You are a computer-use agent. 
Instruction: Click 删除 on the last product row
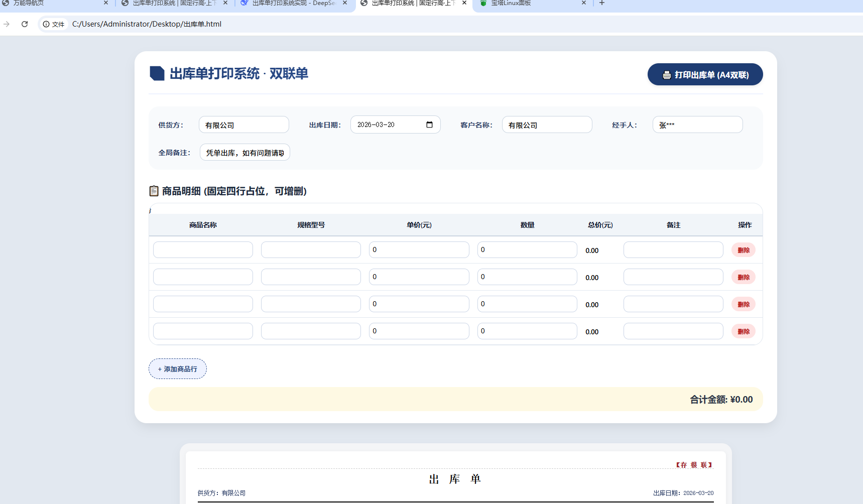(744, 331)
